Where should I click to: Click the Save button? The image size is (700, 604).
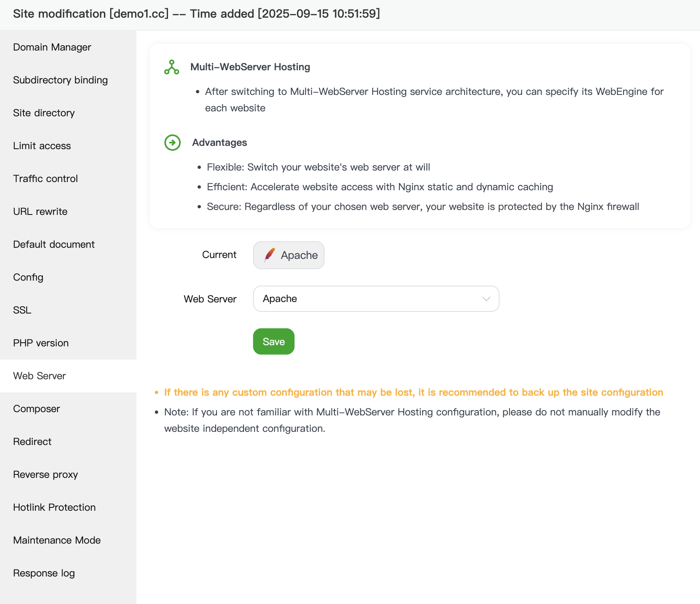tap(273, 341)
